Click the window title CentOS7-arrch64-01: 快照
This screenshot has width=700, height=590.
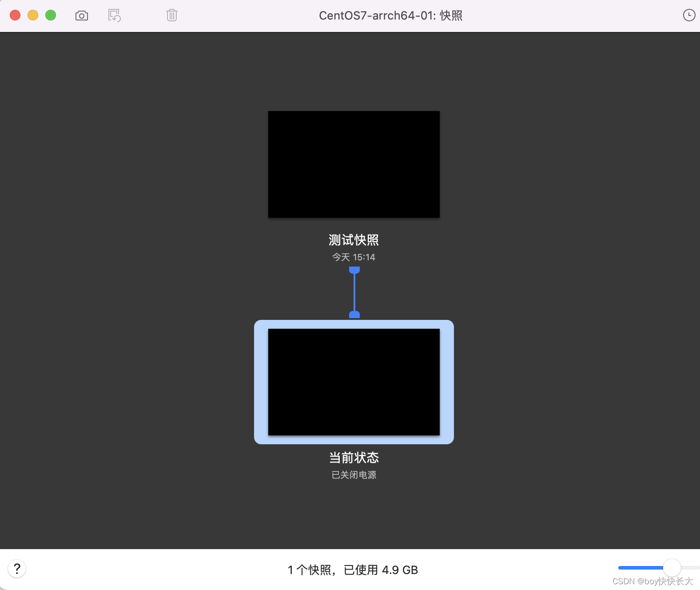[391, 16]
